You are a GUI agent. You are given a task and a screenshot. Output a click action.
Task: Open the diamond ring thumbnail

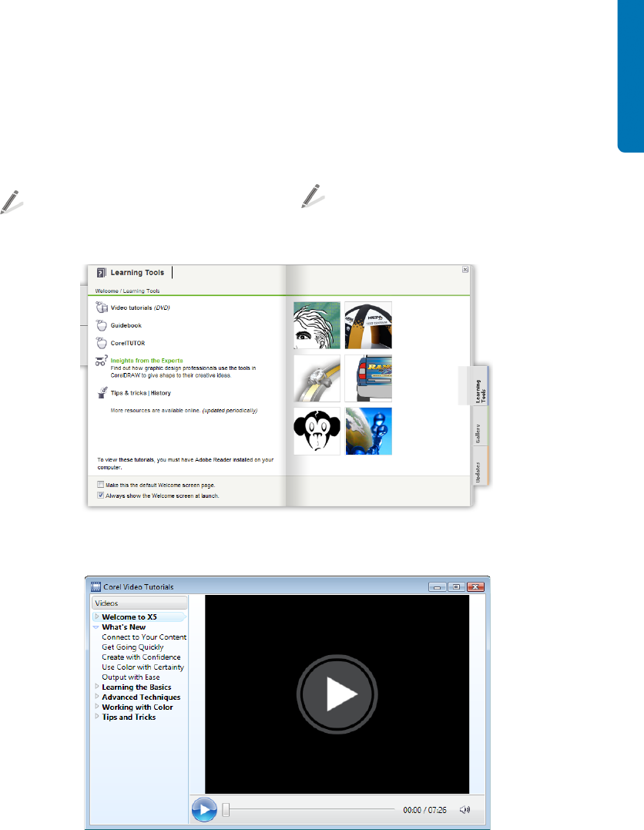point(317,378)
